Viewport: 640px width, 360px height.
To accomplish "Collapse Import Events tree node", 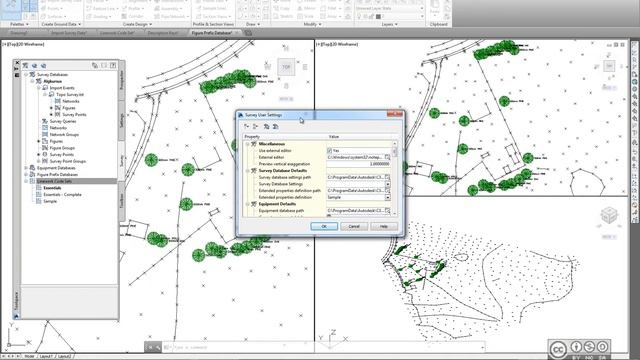I will coord(39,88).
